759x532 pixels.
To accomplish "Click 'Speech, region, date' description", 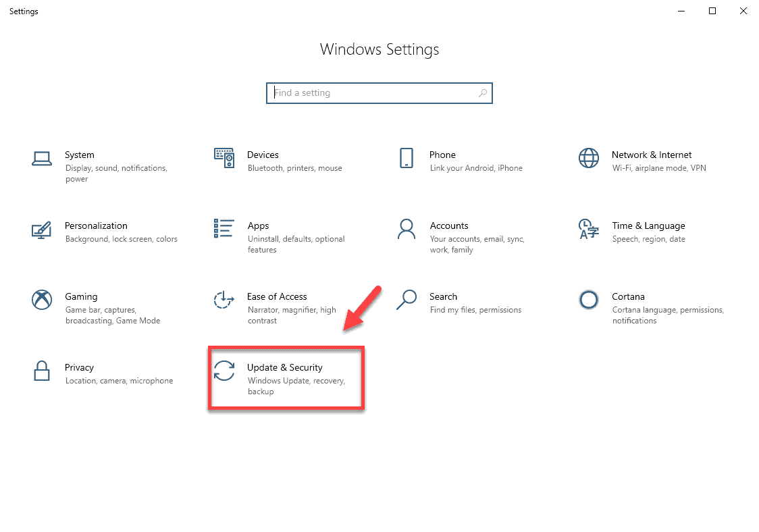I will coord(649,239).
